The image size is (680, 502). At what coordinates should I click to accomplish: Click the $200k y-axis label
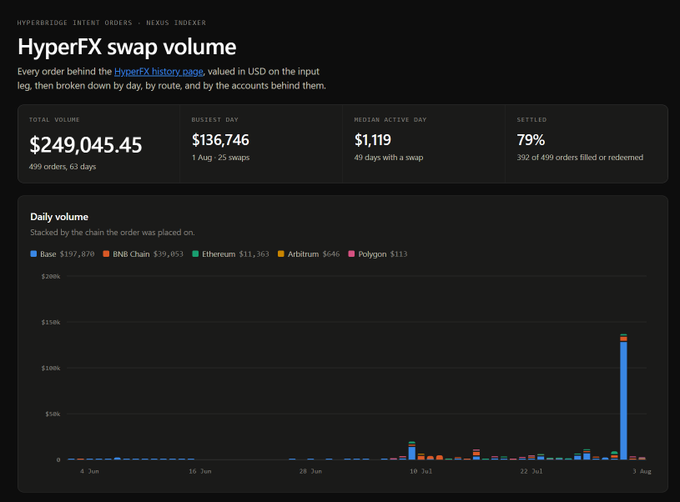(51, 277)
